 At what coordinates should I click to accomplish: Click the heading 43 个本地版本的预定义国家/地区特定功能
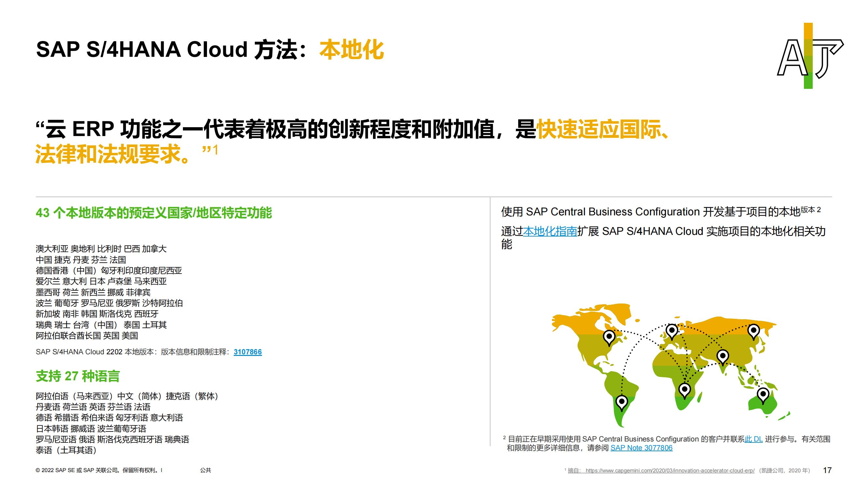point(154,213)
